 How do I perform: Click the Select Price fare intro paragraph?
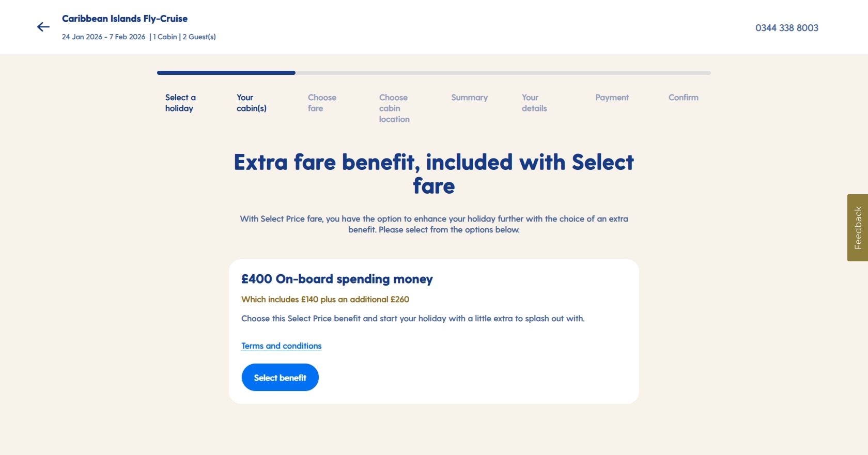pyautogui.click(x=434, y=224)
